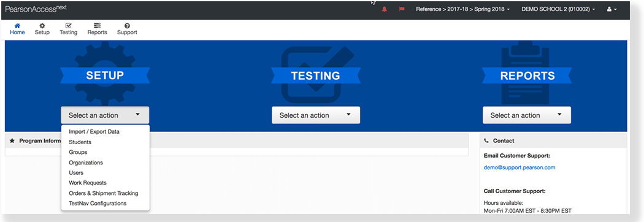
Task: Select Orders & Shipment Tracking entry
Action: (105, 193)
